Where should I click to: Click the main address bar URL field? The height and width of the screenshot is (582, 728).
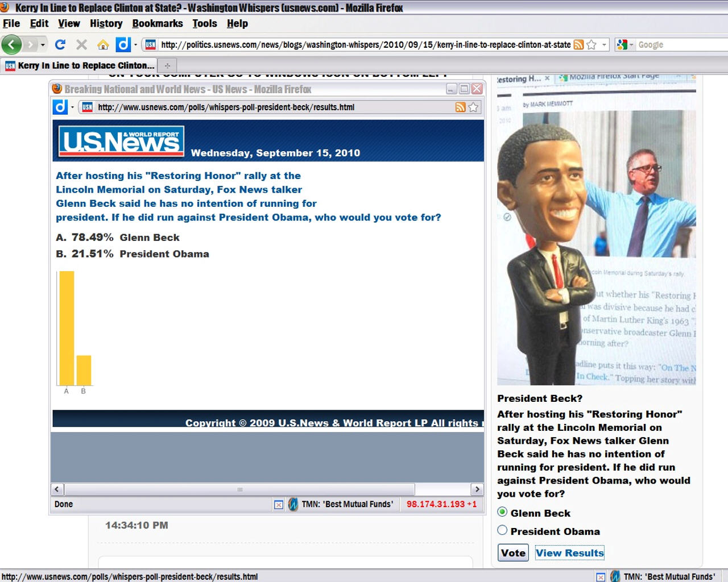[366, 45]
